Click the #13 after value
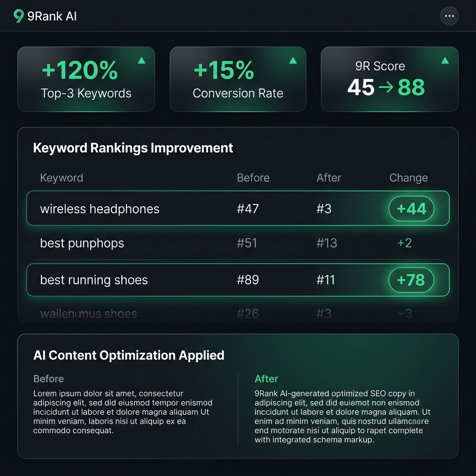The height and width of the screenshot is (476, 476). (x=327, y=243)
